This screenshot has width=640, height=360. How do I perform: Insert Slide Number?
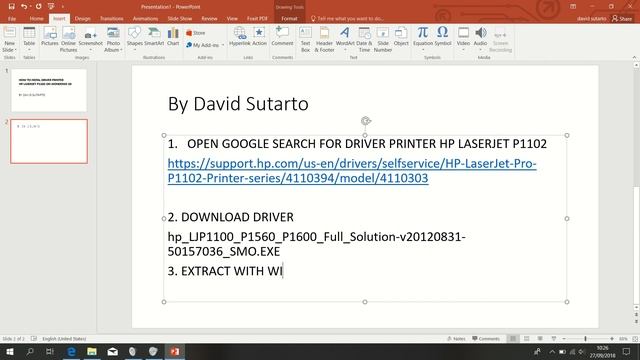click(383, 39)
